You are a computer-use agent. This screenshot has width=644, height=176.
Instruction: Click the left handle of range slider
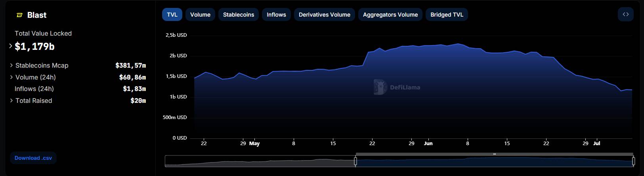355,161
